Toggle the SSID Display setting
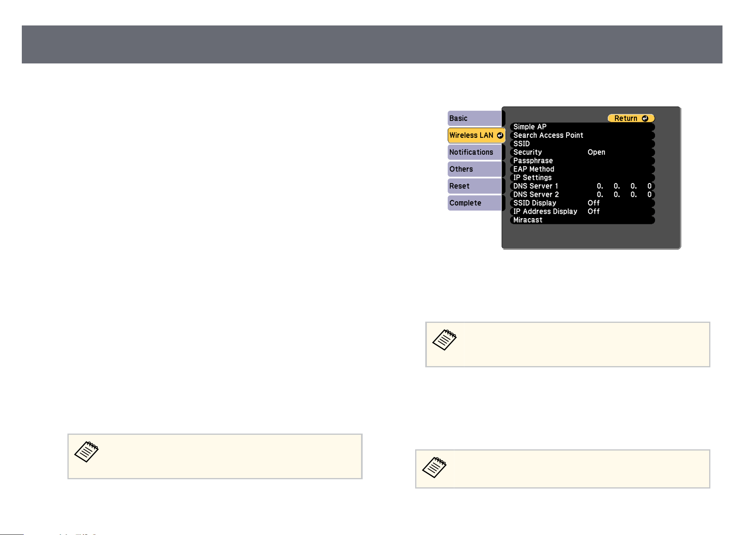The image size is (756, 535). click(582, 203)
